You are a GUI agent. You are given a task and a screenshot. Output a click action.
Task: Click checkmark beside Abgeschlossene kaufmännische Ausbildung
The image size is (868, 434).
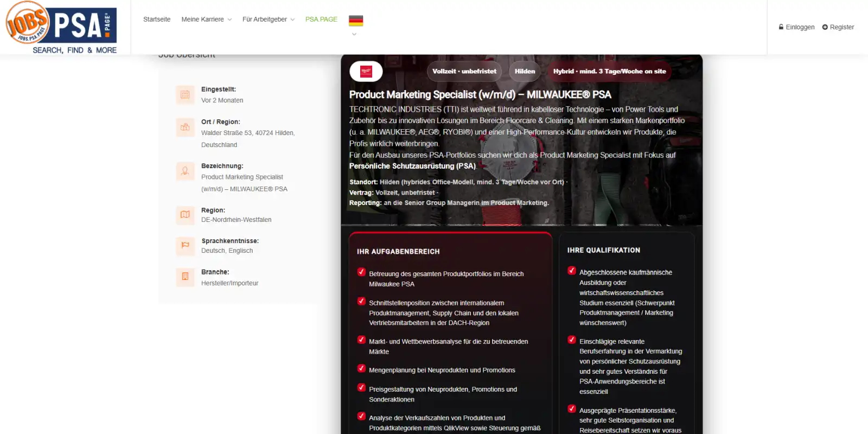click(572, 270)
